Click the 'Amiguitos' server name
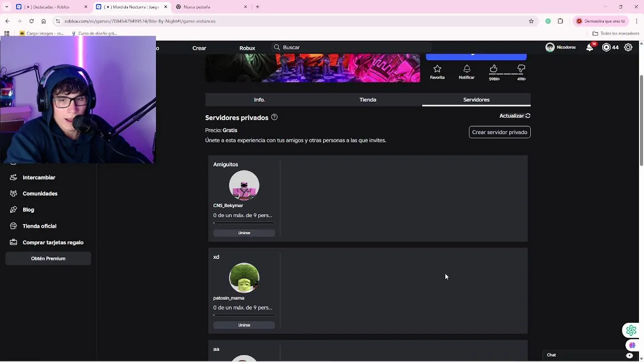644x362 pixels. [x=225, y=164]
